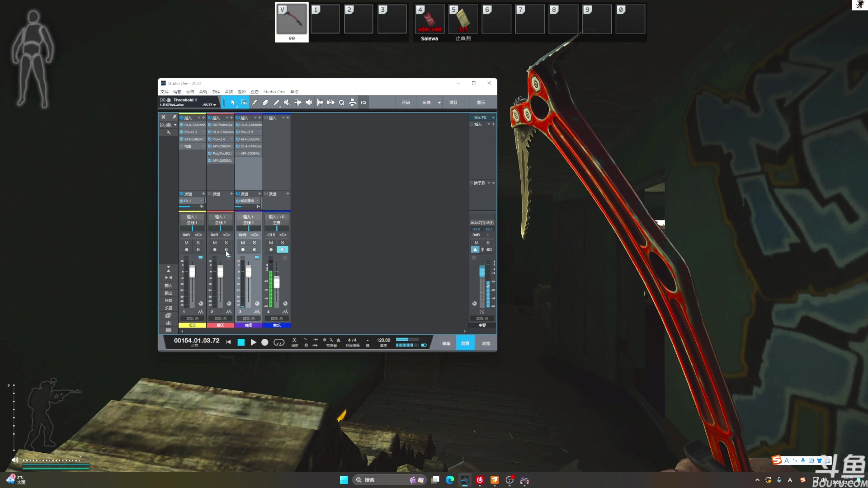Open the Threshold 1 parameter value dropdown

(x=215, y=105)
